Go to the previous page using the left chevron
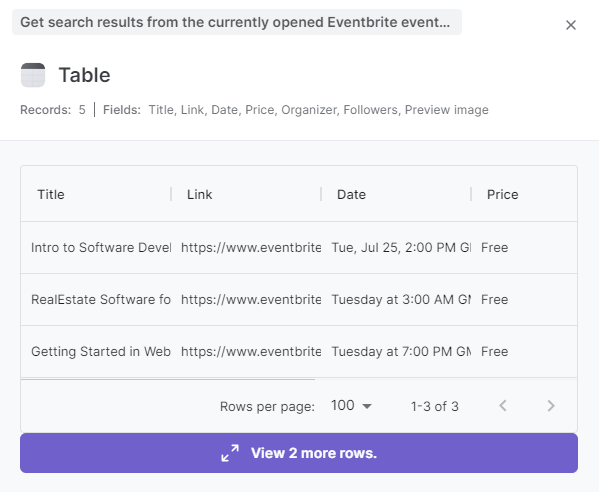599x492 pixels. coord(503,406)
